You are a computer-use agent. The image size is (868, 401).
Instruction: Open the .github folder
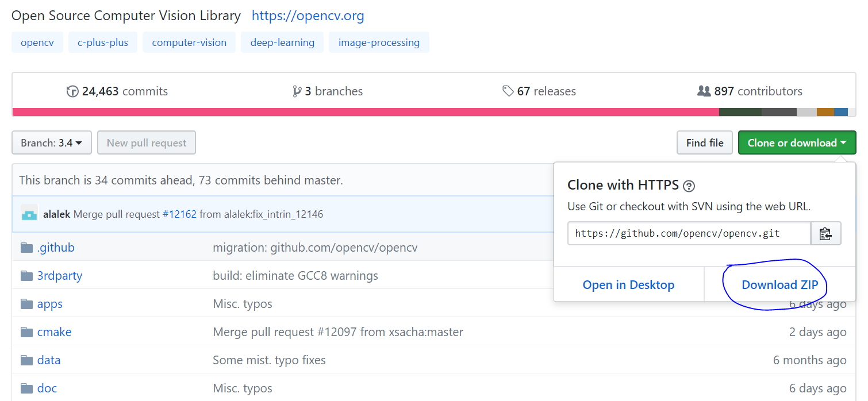pos(56,248)
